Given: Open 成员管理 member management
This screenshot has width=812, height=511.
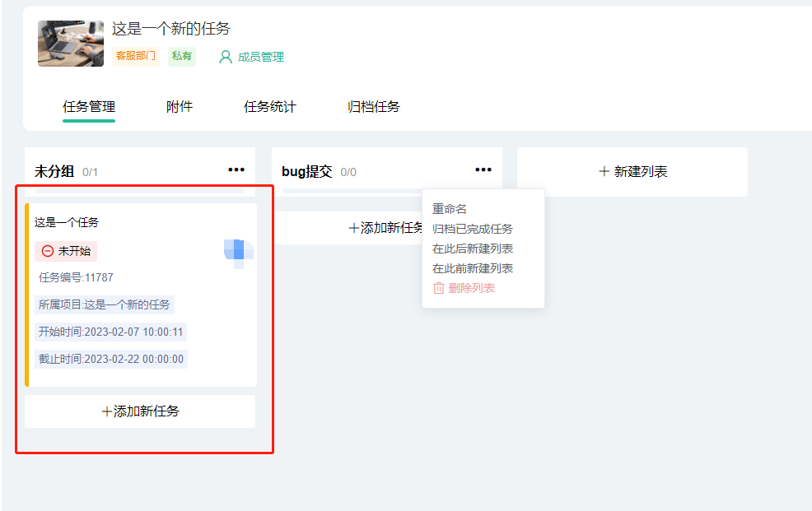Looking at the screenshot, I should tap(260, 57).
